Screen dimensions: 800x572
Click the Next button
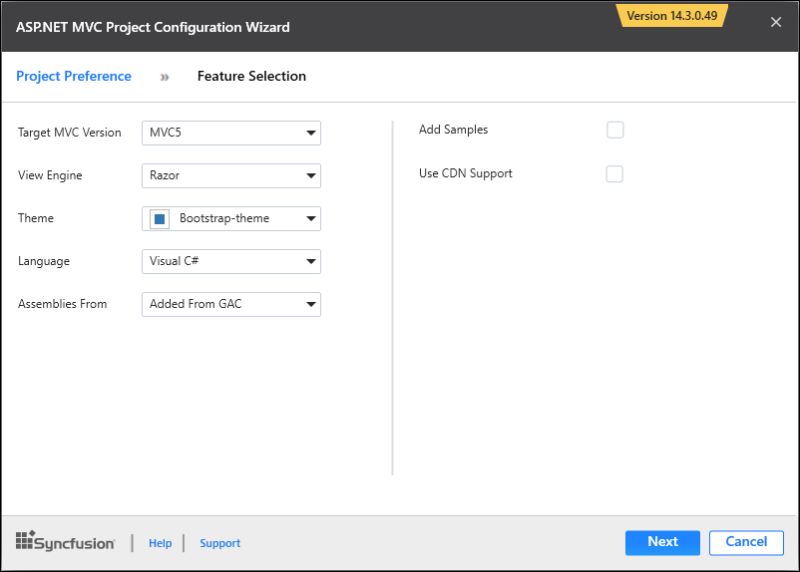coord(662,542)
